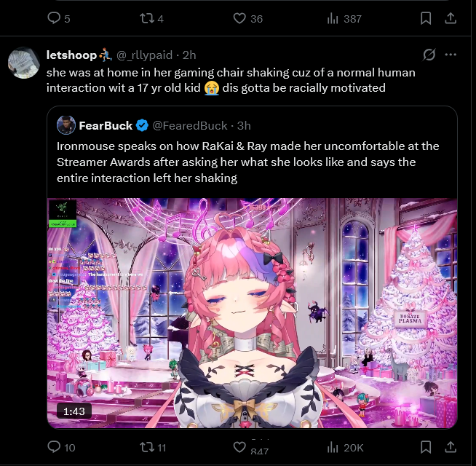Play the Ironmouse video clip
Image resolution: width=476 pixels, height=466 pixels.
coord(253,313)
